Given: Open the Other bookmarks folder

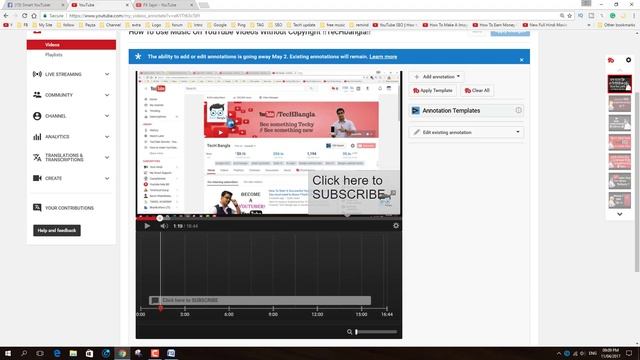Looking at the screenshot, I should click(x=616, y=25).
